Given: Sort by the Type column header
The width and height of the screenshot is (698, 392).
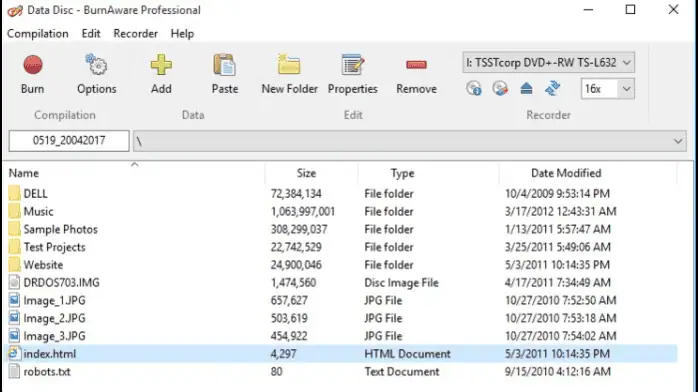Looking at the screenshot, I should click(402, 173).
